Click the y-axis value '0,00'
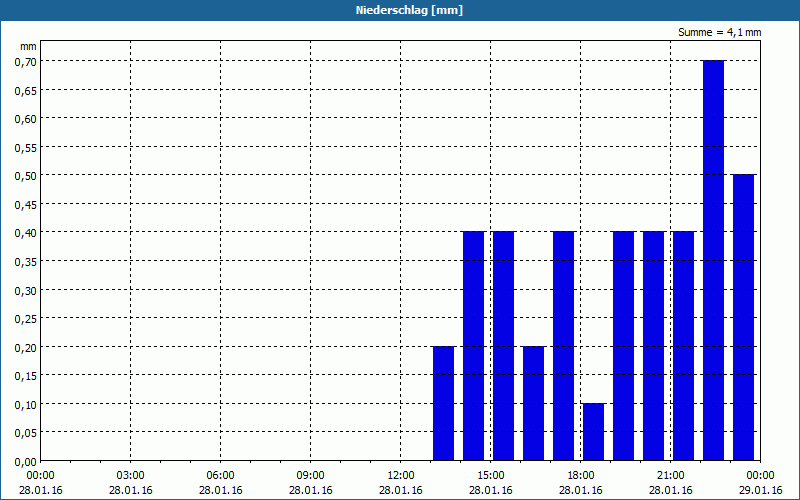Screen dimensions: 800x500 click(25, 461)
